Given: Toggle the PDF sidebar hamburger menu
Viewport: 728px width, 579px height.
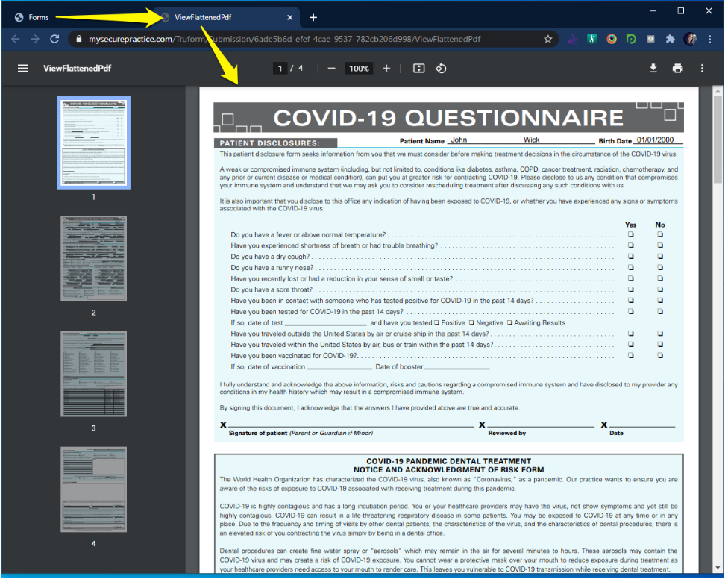Looking at the screenshot, I should coord(22,69).
